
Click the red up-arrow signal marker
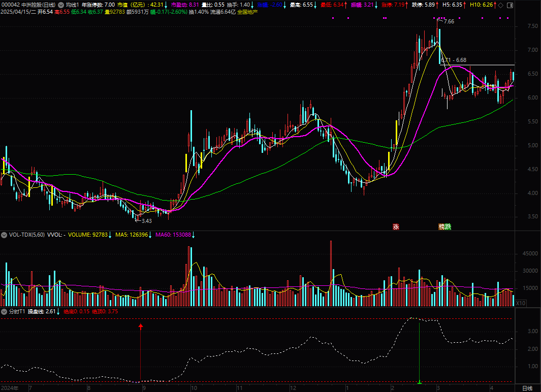pos(140,326)
